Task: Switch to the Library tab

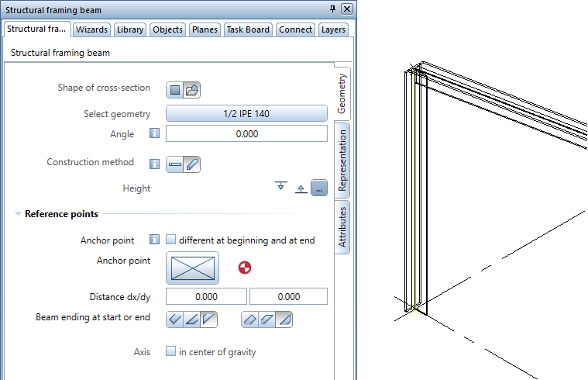Action: (130, 29)
